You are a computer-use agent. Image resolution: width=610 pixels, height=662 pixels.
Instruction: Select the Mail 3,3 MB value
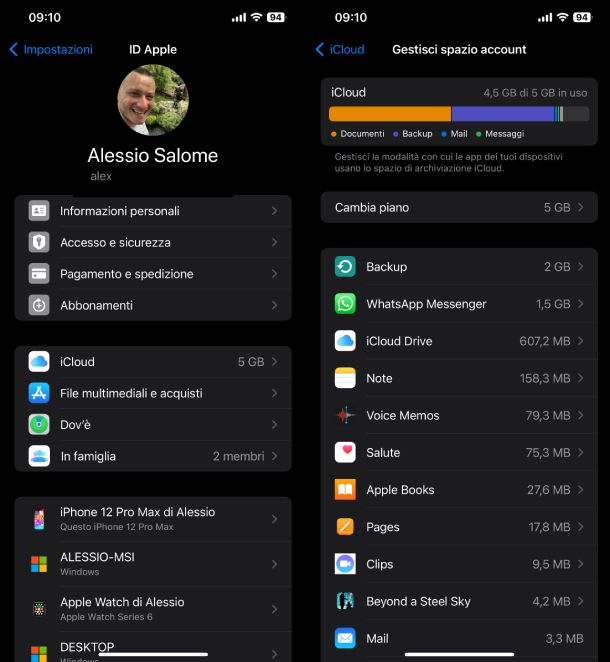(x=564, y=638)
